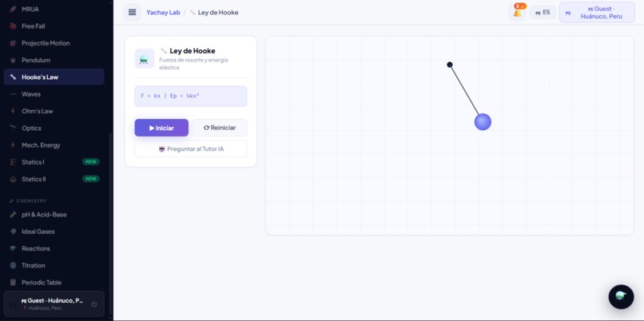The width and height of the screenshot is (644, 321).
Task: Select Mech. Energy in sidebar
Action: (54, 145)
